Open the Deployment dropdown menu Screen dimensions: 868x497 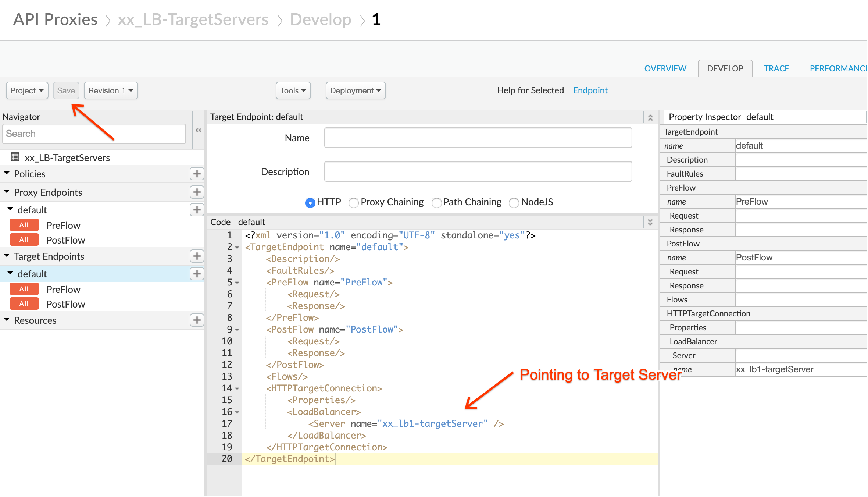[356, 90]
